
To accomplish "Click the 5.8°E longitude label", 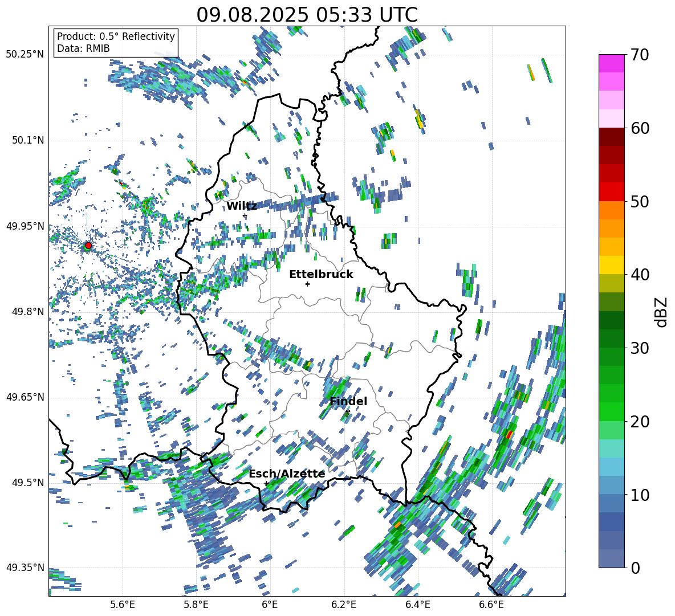I will click(x=196, y=605).
